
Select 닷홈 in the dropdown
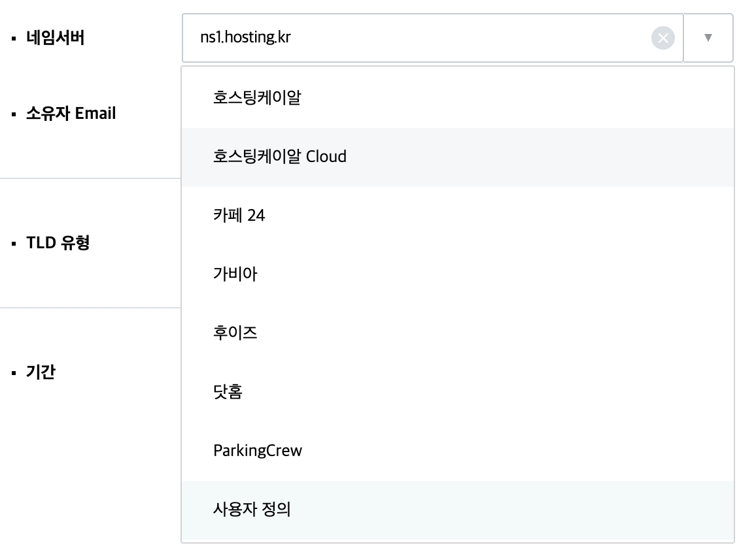pyautogui.click(x=458, y=392)
